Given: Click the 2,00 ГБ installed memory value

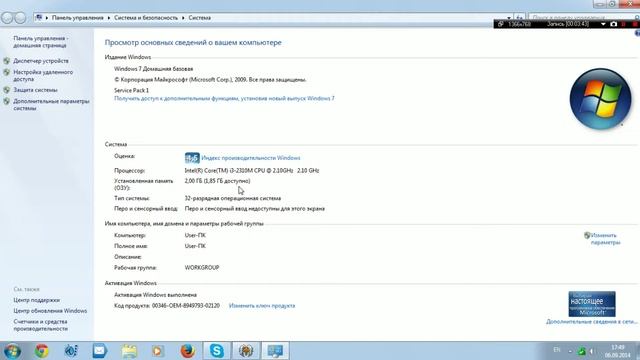Looking at the screenshot, I should coord(217,181).
